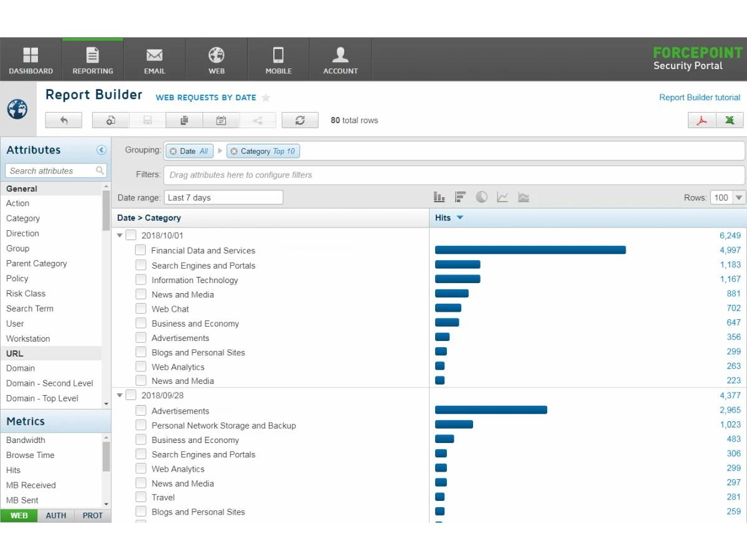747x560 pixels.
Task: Open the Hits column sort arrow
Action: click(x=460, y=218)
